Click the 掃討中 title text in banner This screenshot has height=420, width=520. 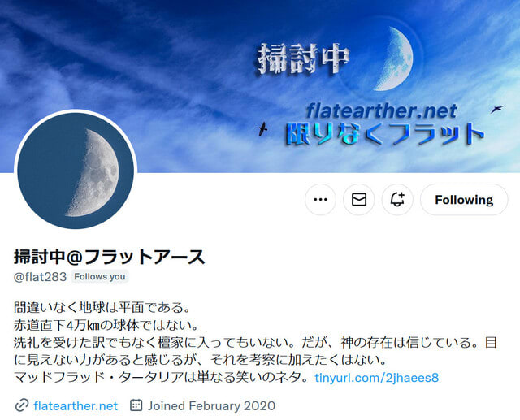pyautogui.click(x=303, y=59)
